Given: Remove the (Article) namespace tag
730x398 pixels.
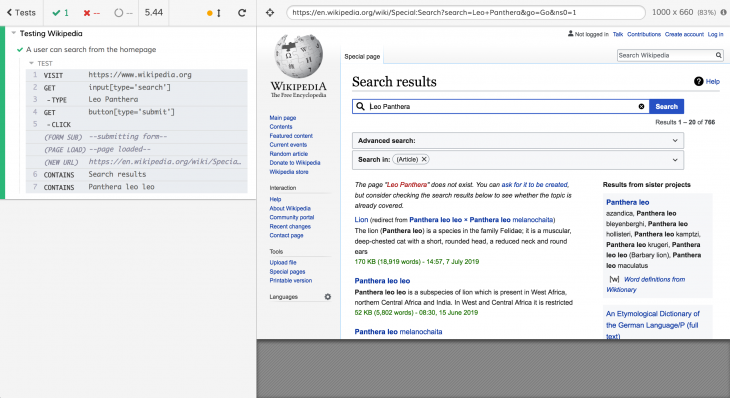Looking at the screenshot, I should [424, 159].
